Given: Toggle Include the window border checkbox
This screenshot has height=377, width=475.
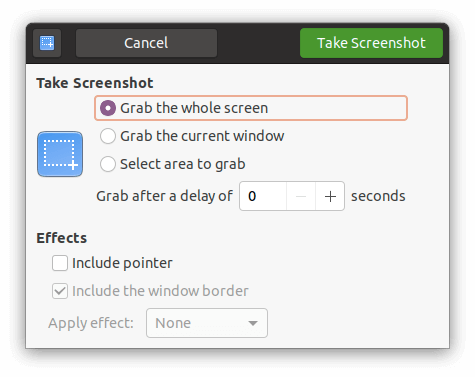Looking at the screenshot, I should 60,291.
